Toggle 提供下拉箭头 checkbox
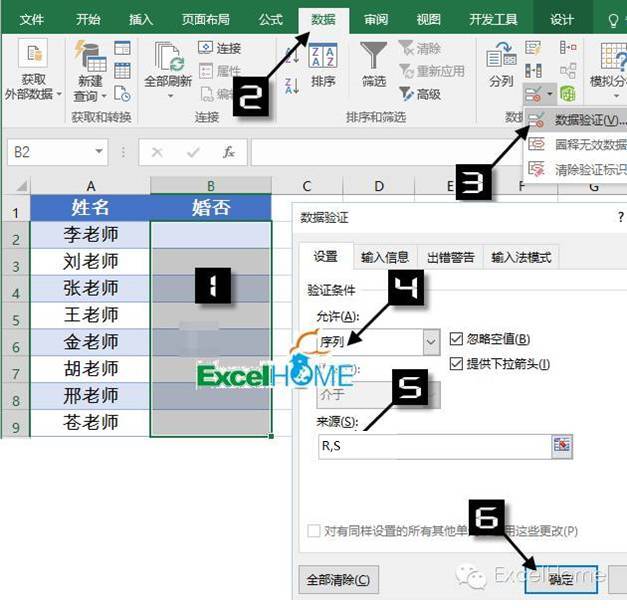This screenshot has width=627, height=608. tap(456, 364)
